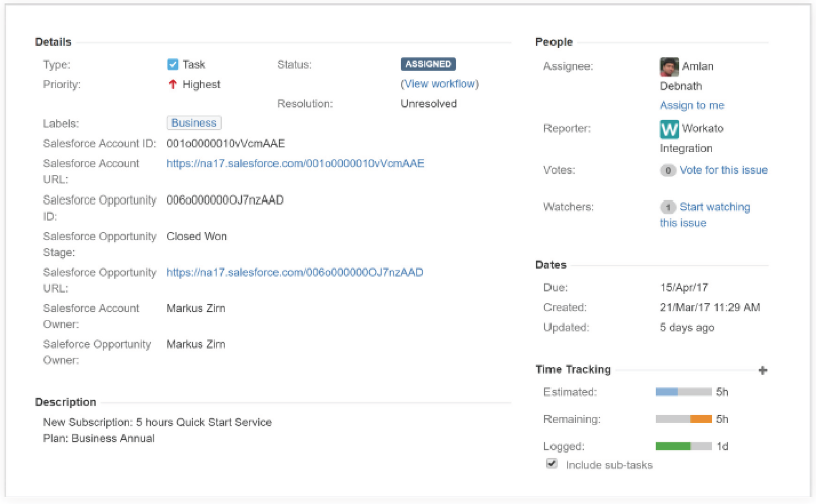Image resolution: width=816 pixels, height=504 pixels.
Task: Click the reporter name Workato Integration
Action: [691, 138]
